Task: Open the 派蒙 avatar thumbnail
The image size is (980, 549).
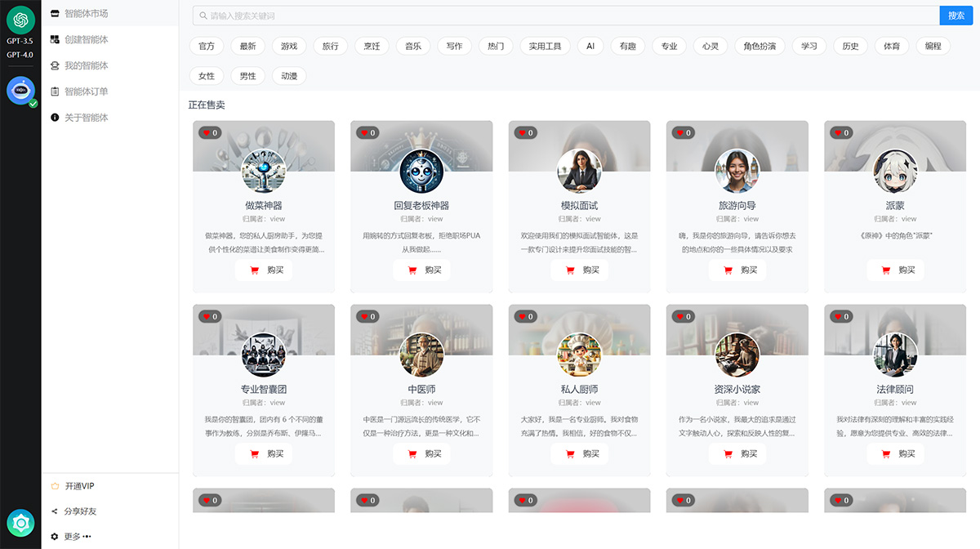Action: coord(895,171)
